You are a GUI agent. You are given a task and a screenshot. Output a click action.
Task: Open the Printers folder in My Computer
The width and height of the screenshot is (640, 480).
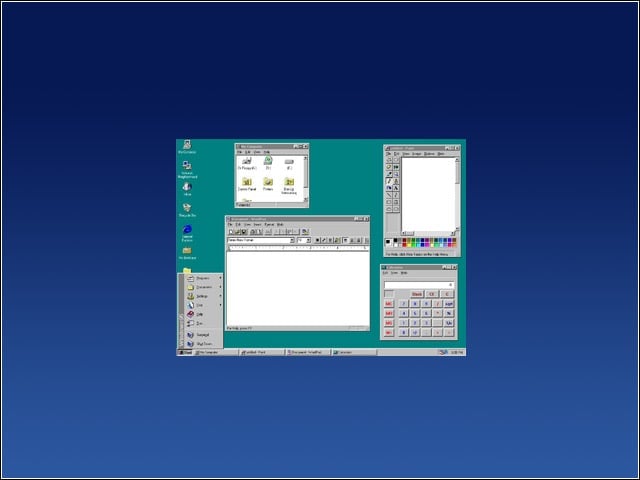tap(268, 184)
